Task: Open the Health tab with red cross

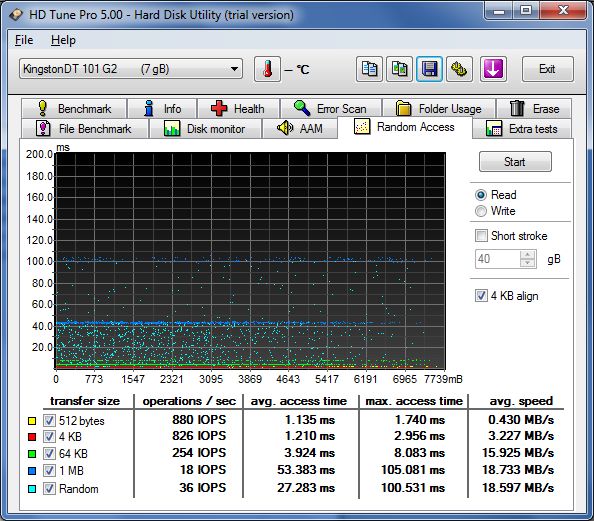Action: click(x=238, y=109)
